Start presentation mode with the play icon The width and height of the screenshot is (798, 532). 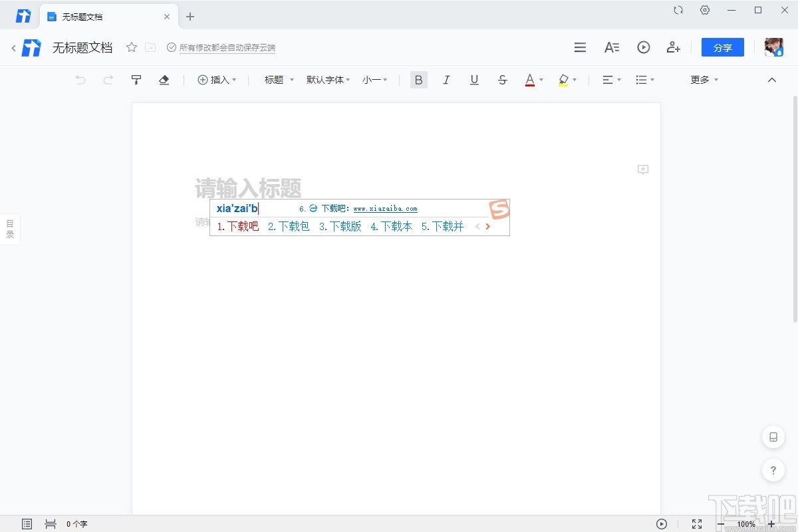point(643,47)
